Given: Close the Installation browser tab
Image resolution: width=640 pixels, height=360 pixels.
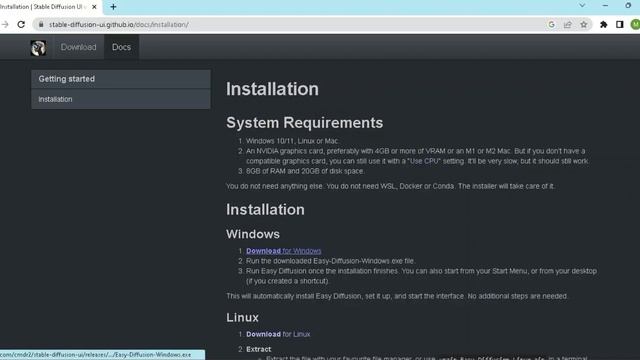Looking at the screenshot, I should tap(94, 7).
